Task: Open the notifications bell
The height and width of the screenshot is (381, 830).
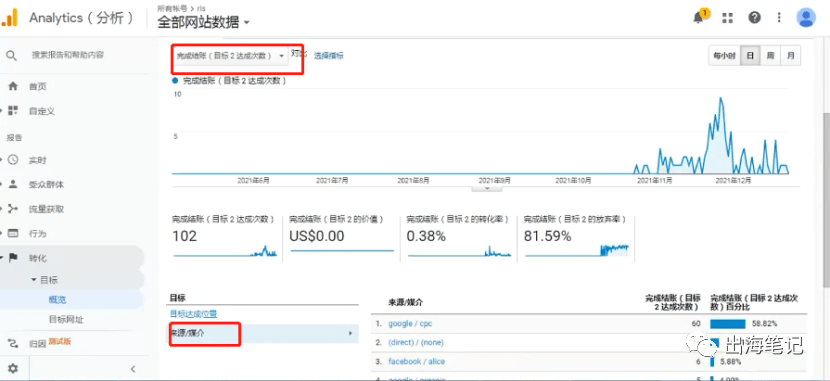Action: coord(699,17)
